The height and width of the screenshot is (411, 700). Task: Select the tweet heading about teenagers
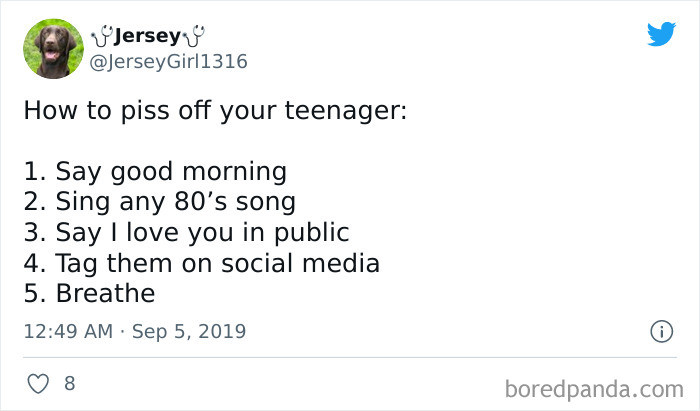coord(215,110)
